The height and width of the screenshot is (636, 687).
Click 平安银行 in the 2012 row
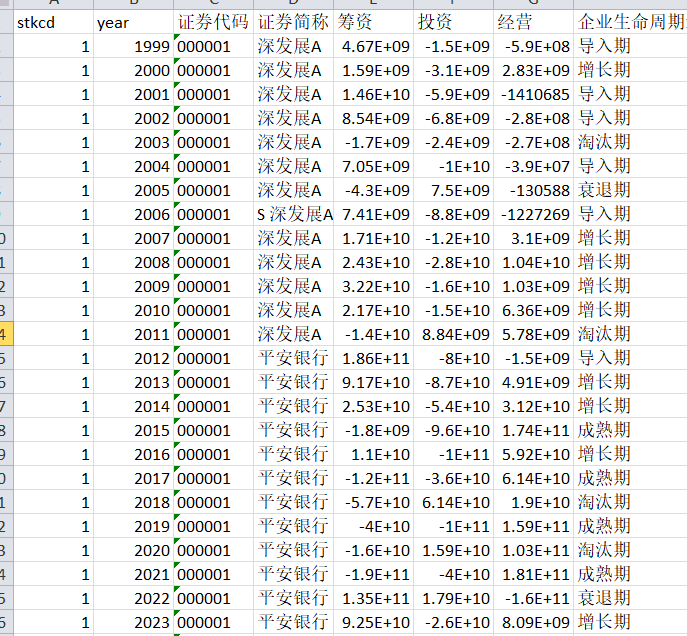click(293, 359)
